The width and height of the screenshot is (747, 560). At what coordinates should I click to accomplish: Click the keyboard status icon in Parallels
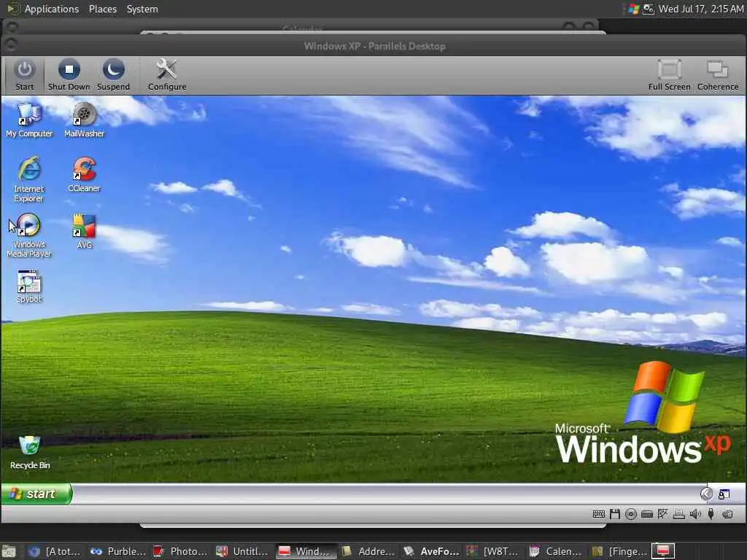coord(598,514)
